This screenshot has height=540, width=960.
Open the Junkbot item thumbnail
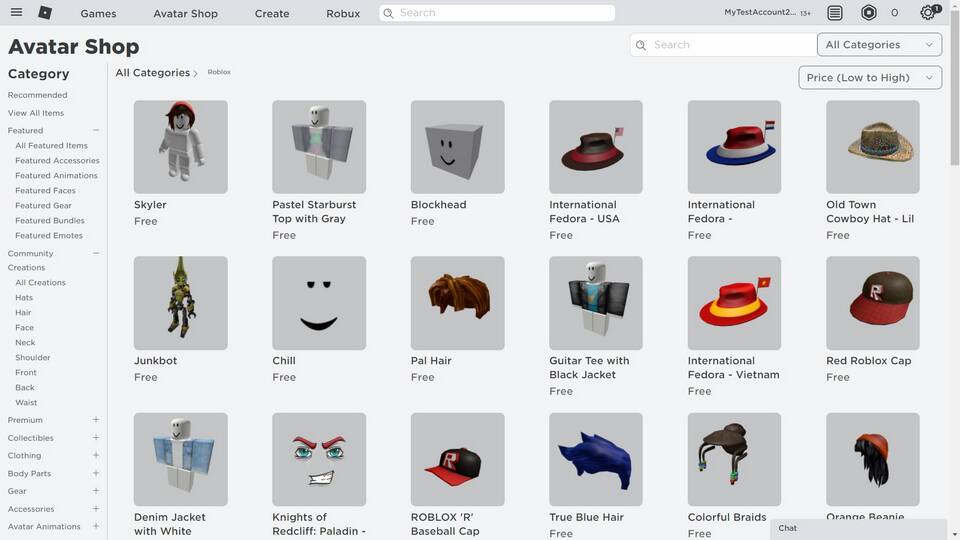(181, 303)
